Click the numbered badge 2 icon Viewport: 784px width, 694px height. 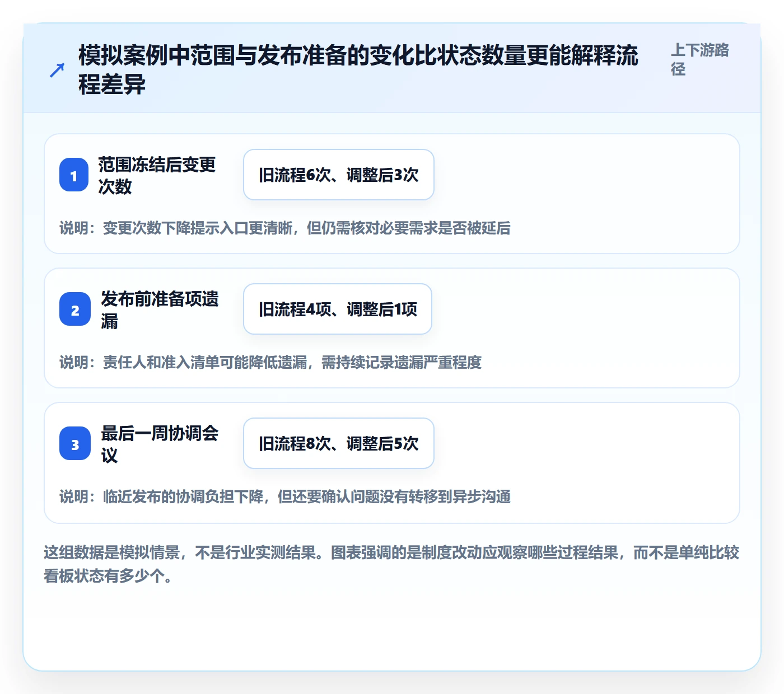point(75,309)
